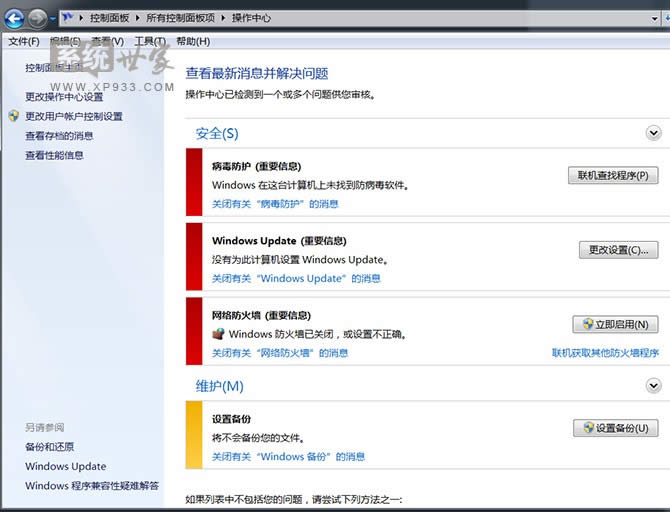670x512 pixels.
Task: Collapse the 安全(S) section chevron
Action: (654, 132)
